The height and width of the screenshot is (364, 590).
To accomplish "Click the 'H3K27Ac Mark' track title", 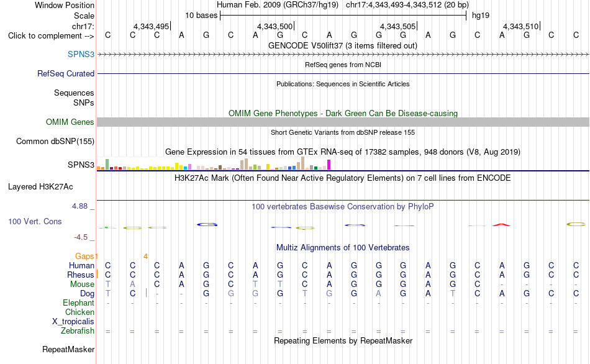I will pos(343,178).
